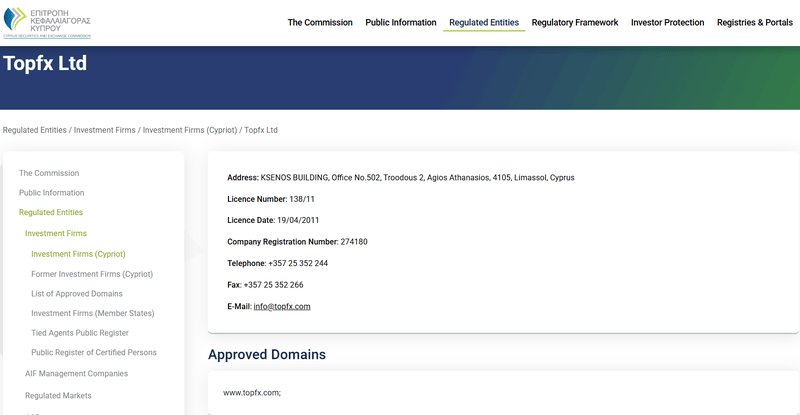Image resolution: width=800 pixels, height=415 pixels.
Task: Select Regulated Entities in the top navigation
Action: point(484,22)
